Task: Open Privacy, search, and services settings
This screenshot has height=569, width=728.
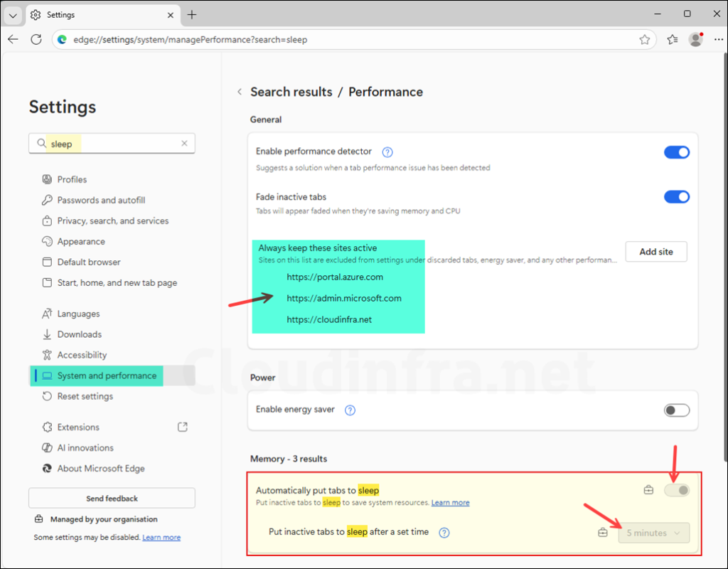Action: click(112, 220)
